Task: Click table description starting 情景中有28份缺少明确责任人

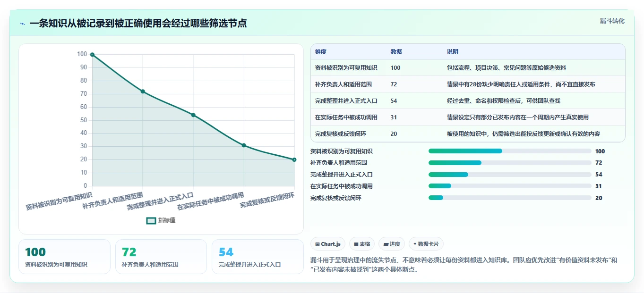Action: [521, 84]
